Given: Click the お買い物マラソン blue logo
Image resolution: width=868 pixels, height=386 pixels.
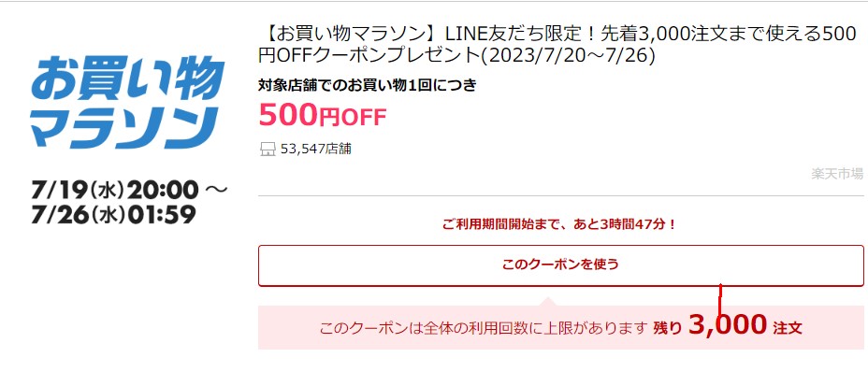Looking at the screenshot, I should coord(127,102).
